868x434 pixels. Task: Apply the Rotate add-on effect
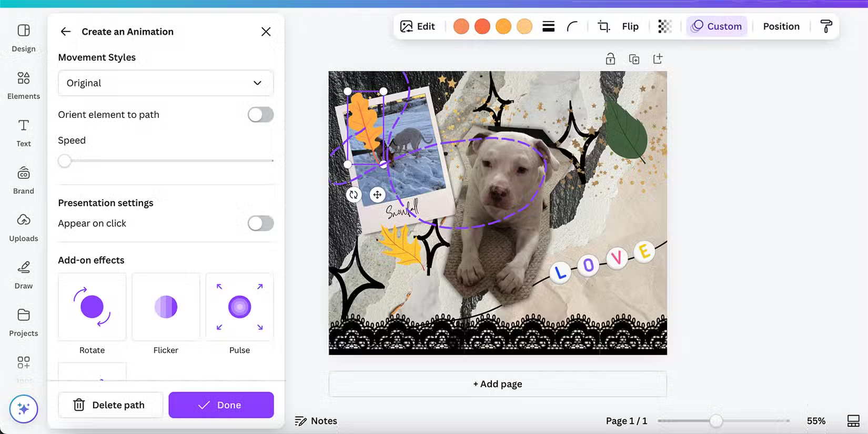(92, 307)
